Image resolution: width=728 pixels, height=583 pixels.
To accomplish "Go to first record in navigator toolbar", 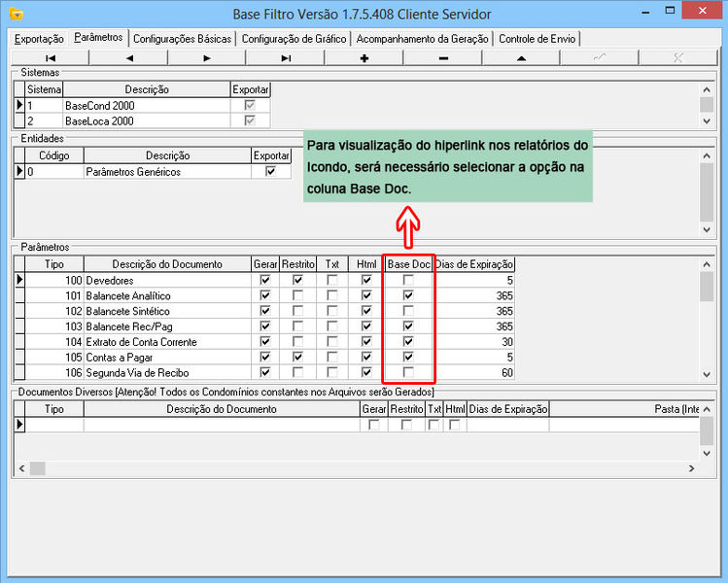I will [51, 58].
